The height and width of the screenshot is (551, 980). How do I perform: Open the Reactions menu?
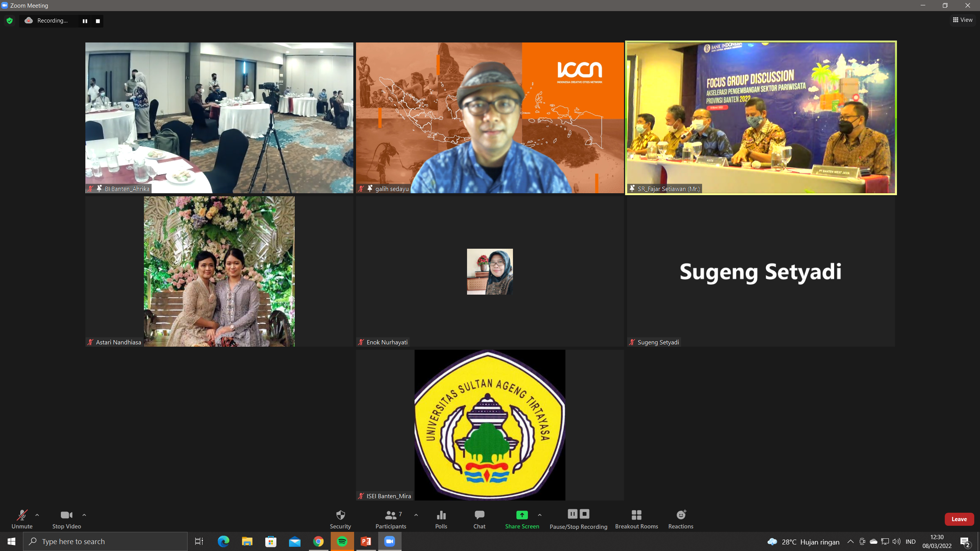[x=681, y=519]
